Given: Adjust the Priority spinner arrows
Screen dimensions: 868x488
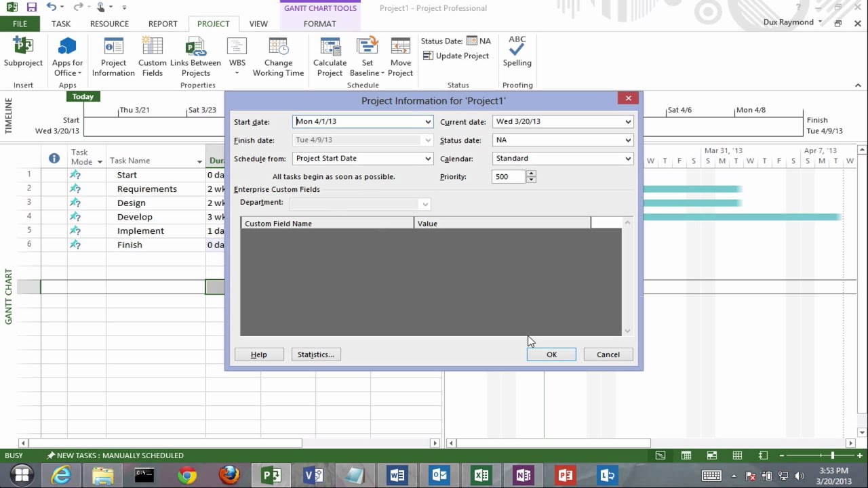Looking at the screenshot, I should point(531,177).
